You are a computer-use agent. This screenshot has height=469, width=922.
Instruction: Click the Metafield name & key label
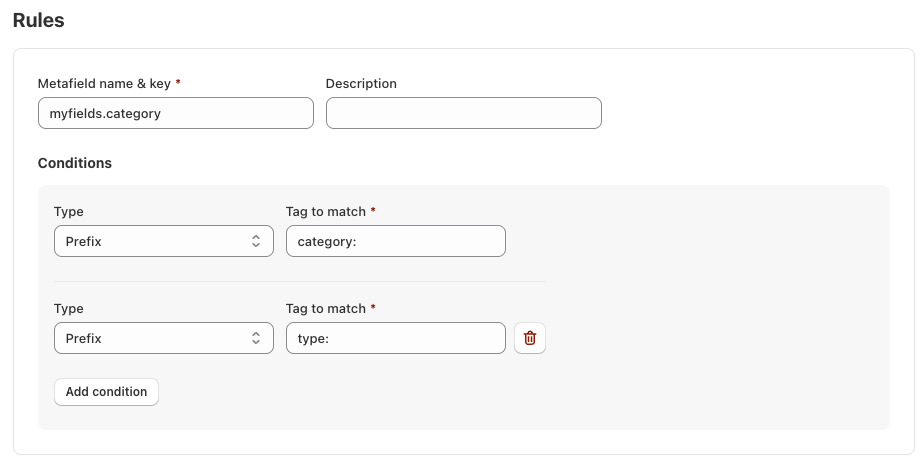click(x=104, y=84)
